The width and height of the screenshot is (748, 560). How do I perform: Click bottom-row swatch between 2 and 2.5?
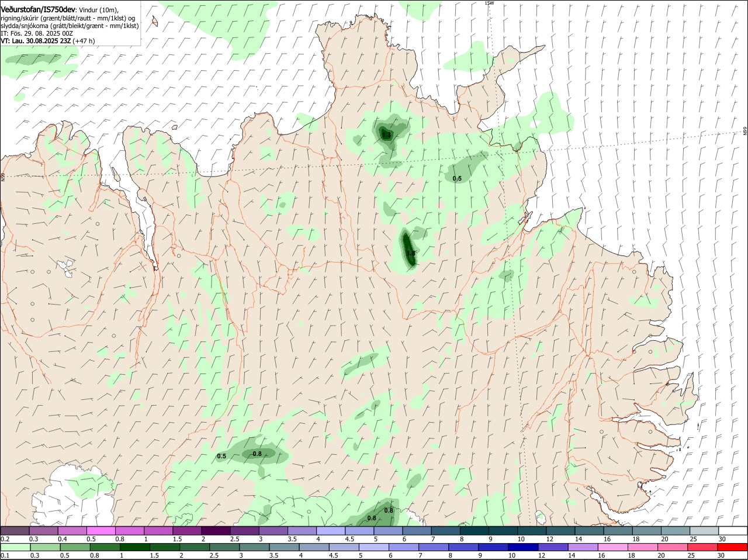point(195,548)
